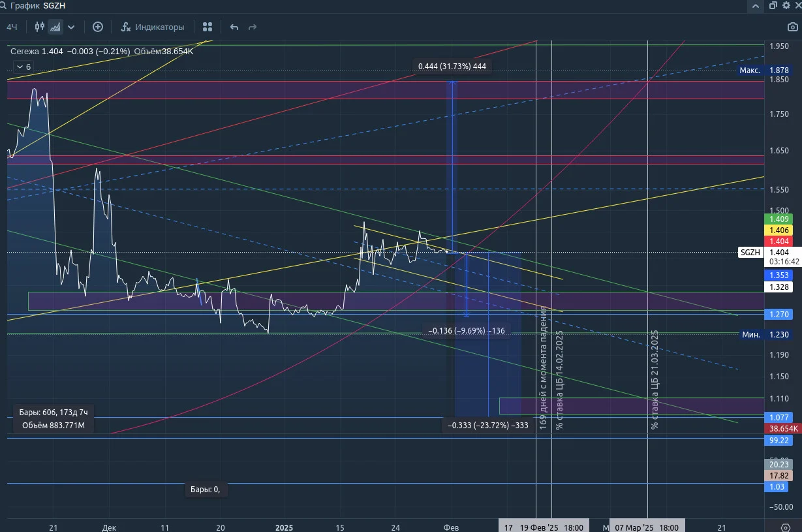Screen dimensions: 802x532
Task: Click the add symbol plus icon
Action: pyautogui.click(x=98, y=27)
